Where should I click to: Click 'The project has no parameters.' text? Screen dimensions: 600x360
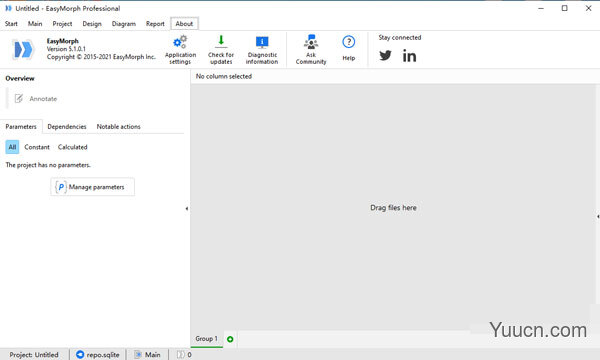point(48,165)
